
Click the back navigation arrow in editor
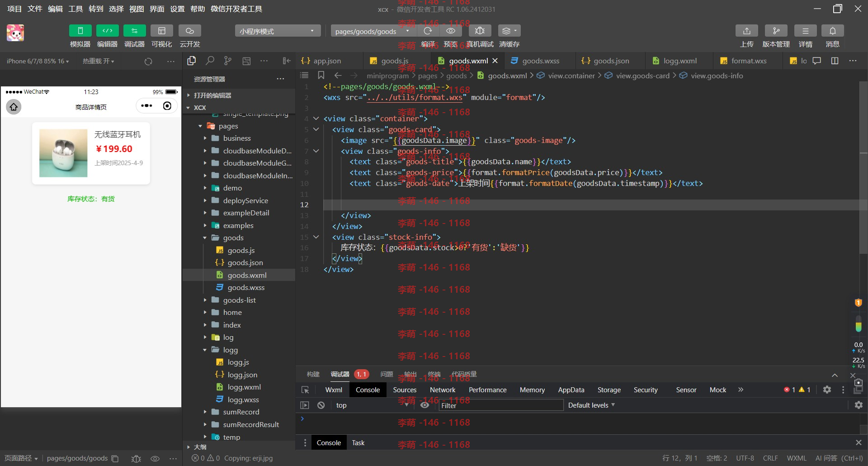338,76
